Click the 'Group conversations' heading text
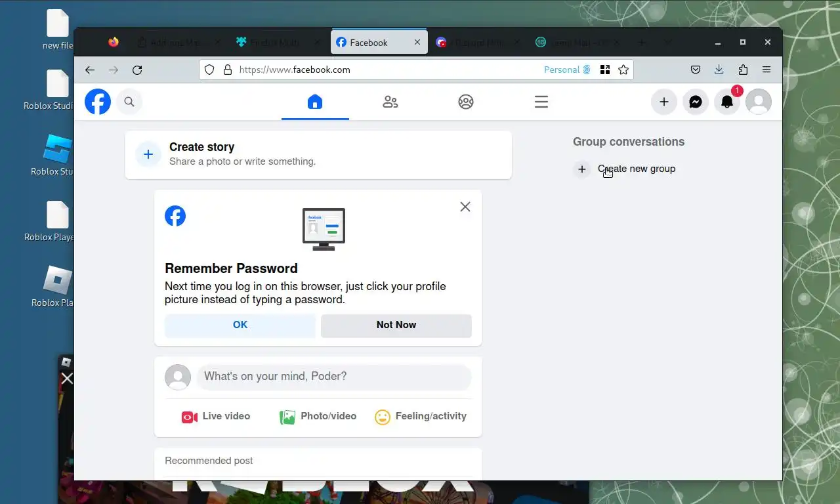 click(x=629, y=142)
